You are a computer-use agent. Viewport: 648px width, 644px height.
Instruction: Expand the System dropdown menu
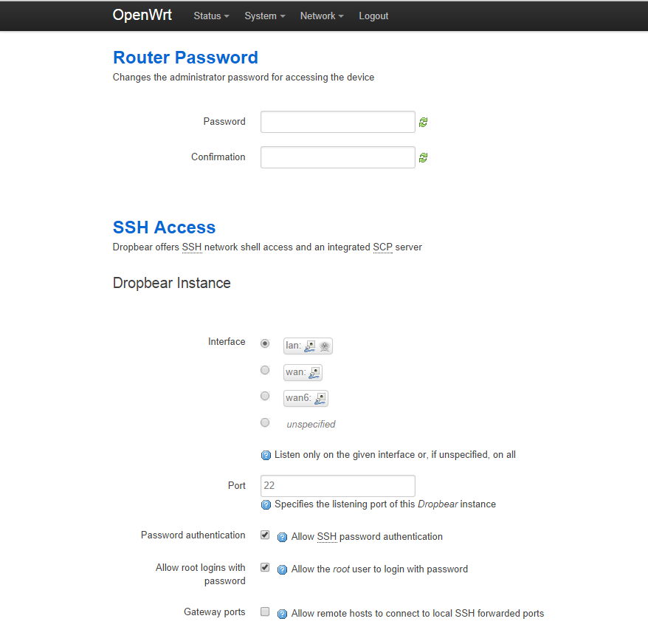tap(264, 16)
